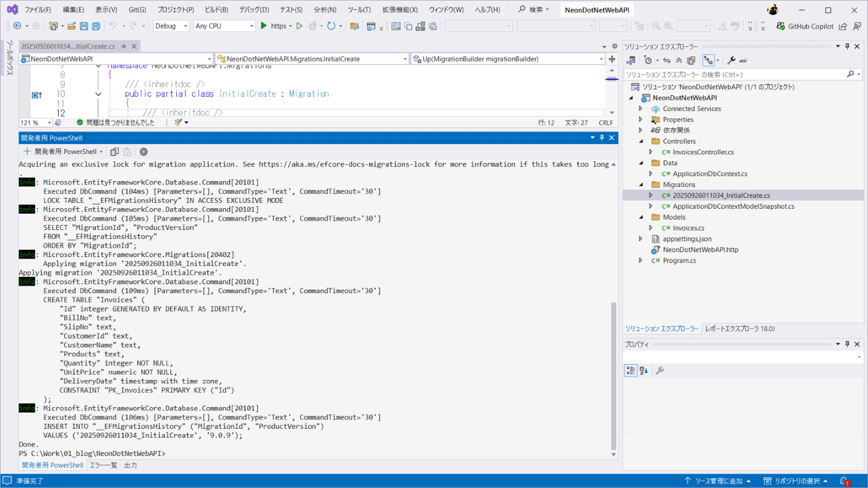Start debugging with green https play button
Viewport: 868px width, 488px height.
click(x=264, y=26)
